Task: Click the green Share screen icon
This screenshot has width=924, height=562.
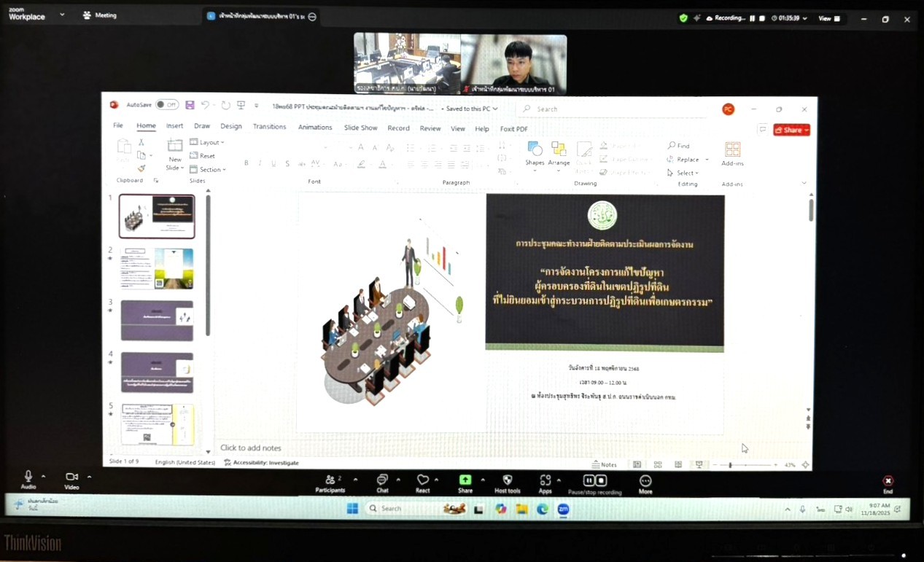Action: point(465,480)
